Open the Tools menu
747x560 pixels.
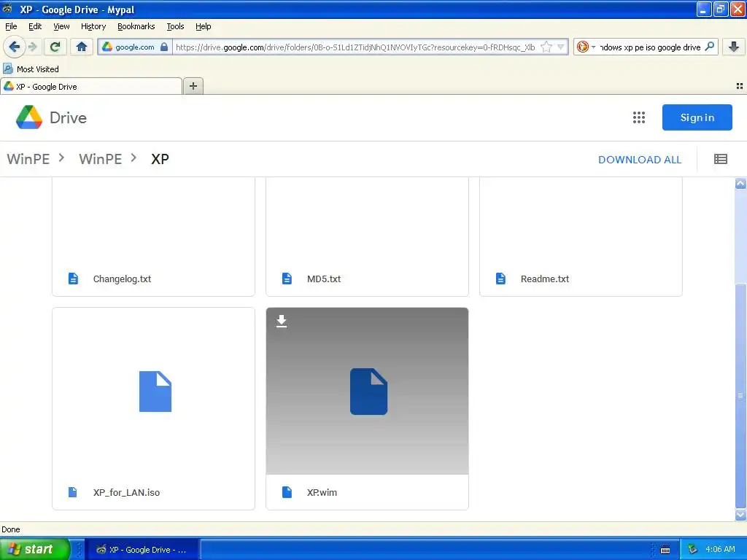pos(175,26)
